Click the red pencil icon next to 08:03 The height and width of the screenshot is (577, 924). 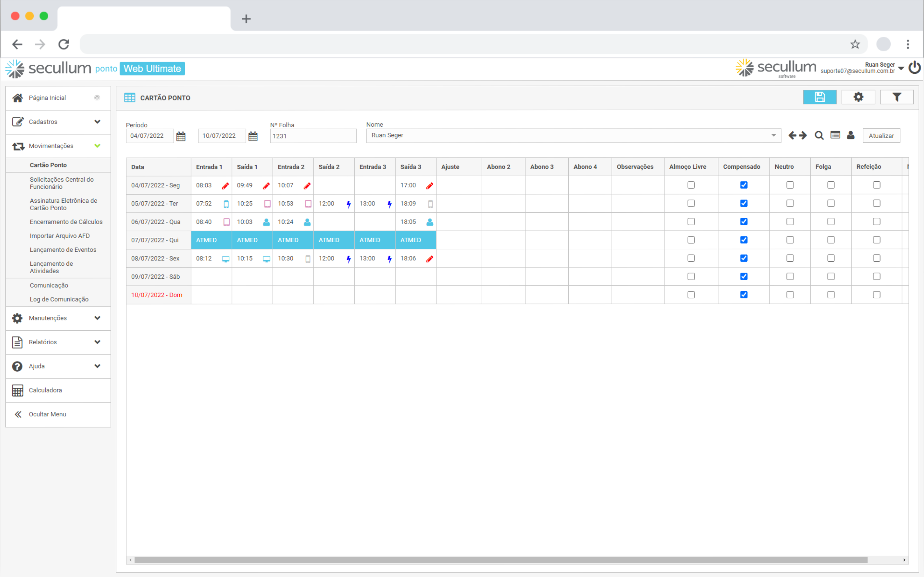225,186
